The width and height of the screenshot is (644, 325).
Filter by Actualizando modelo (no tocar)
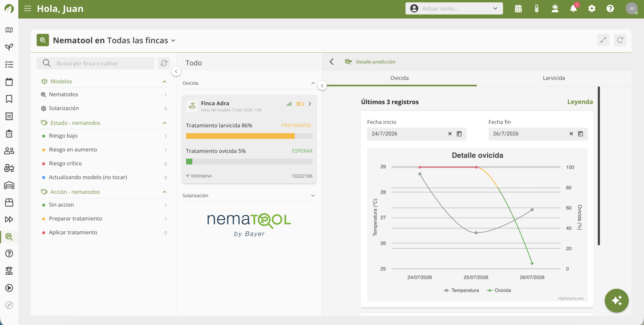[103, 177]
